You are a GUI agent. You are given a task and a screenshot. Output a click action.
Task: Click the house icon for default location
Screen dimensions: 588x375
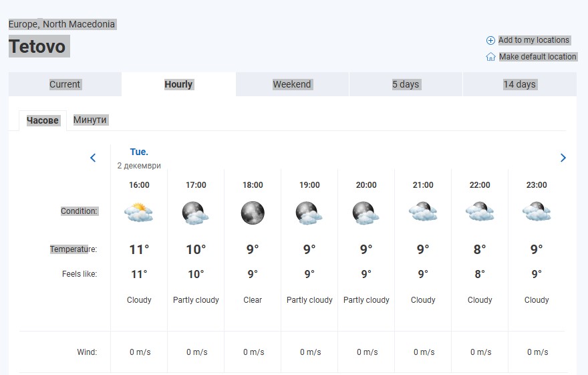pos(490,57)
